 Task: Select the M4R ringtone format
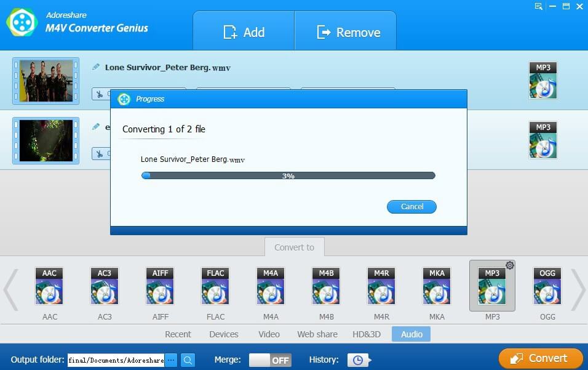[381, 286]
